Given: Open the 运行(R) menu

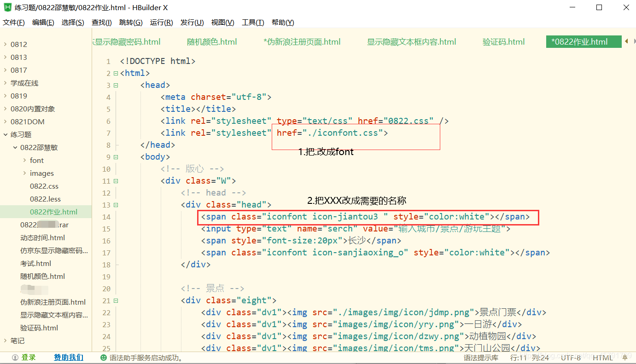Looking at the screenshot, I should 162,23.
